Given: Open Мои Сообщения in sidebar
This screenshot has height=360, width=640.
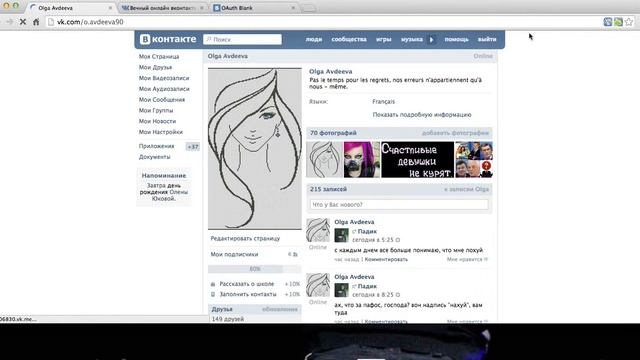Looking at the screenshot, I should point(162,100).
